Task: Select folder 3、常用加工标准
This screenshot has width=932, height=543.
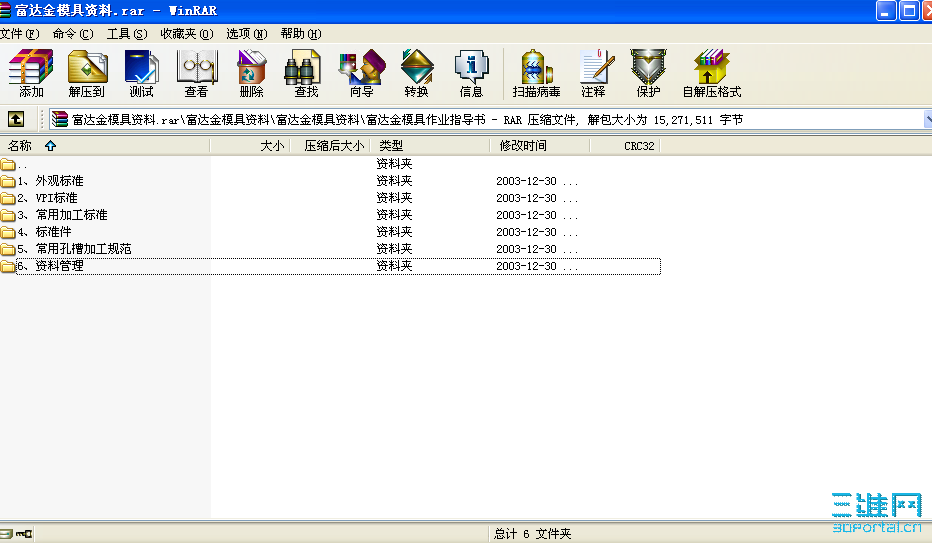Action: pos(54,214)
